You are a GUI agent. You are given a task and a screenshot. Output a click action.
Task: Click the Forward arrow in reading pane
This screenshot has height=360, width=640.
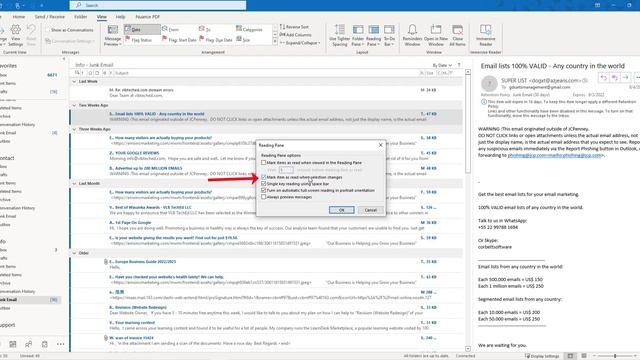(626, 78)
